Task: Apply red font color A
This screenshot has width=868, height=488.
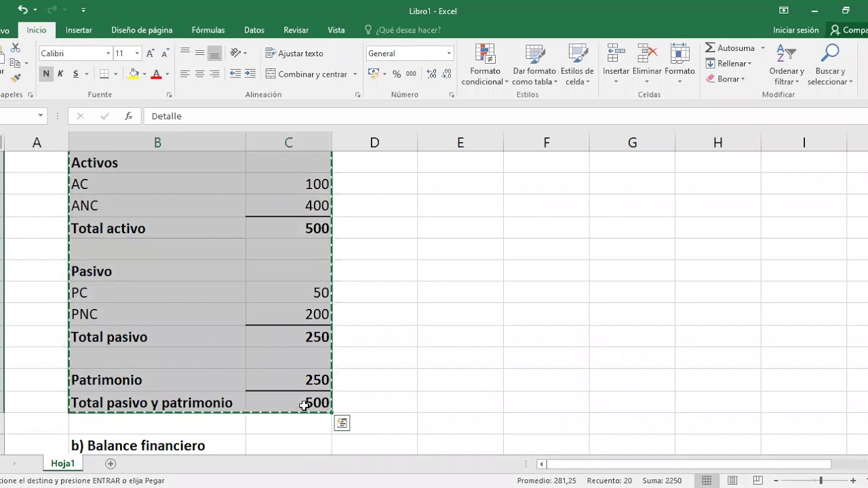Action: 157,74
